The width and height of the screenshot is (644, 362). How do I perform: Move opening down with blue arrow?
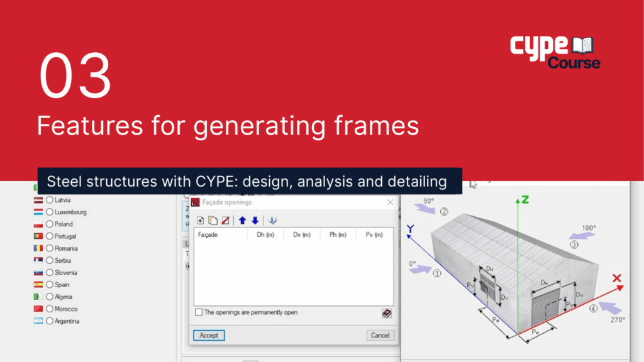click(x=255, y=221)
